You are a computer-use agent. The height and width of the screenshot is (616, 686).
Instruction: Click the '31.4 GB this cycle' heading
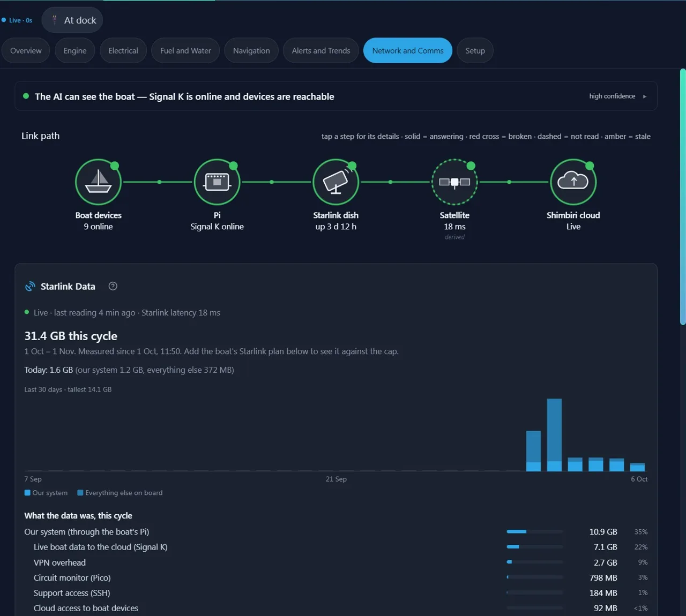tap(71, 336)
